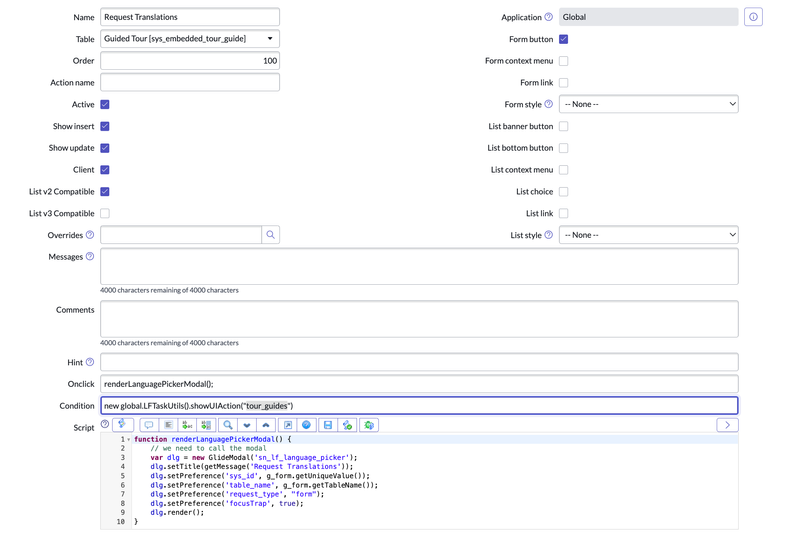Image resolution: width=792 pixels, height=540 pixels.
Task: Click the Overrides reference input field
Action: (x=181, y=235)
